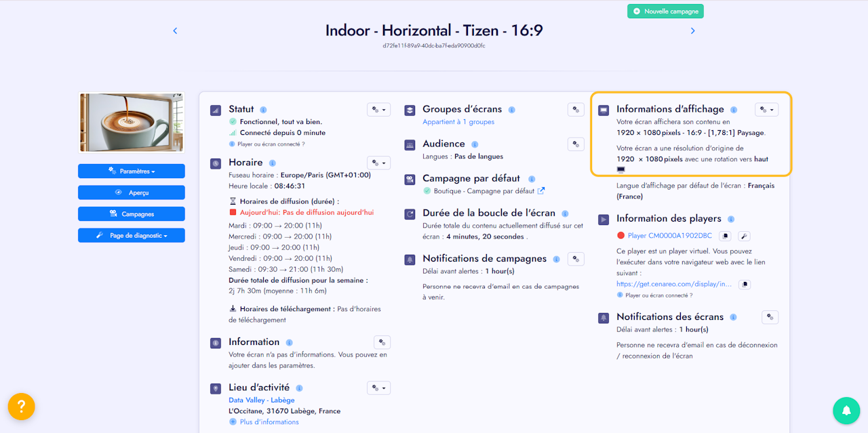Screen dimensions: 868x433
Task: Go to the next screen with right arrow
Action: pos(692,30)
